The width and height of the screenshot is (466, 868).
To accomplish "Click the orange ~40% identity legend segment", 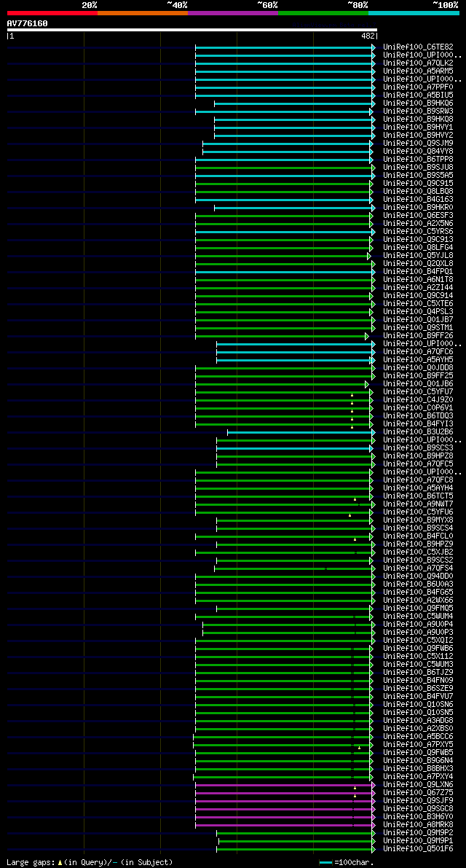I will (x=143, y=12).
